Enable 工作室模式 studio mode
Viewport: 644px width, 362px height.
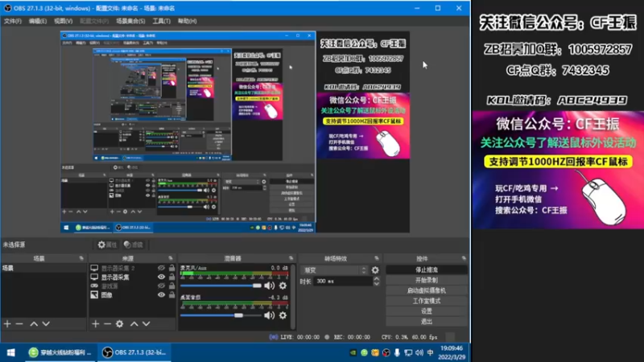tap(427, 301)
